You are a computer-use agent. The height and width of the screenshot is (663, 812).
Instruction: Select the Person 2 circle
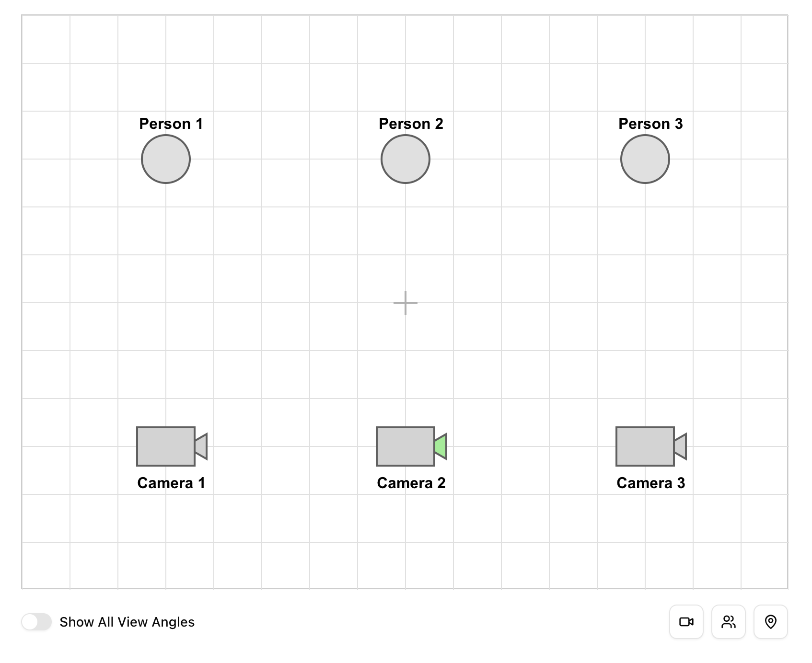406,159
